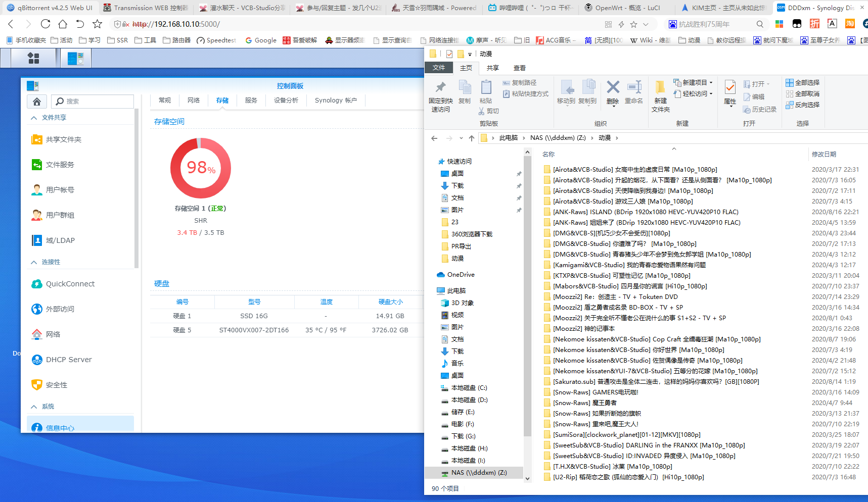
Task: Open Domain/LDAP (域/LDAP) settings
Action: [x=53, y=240]
